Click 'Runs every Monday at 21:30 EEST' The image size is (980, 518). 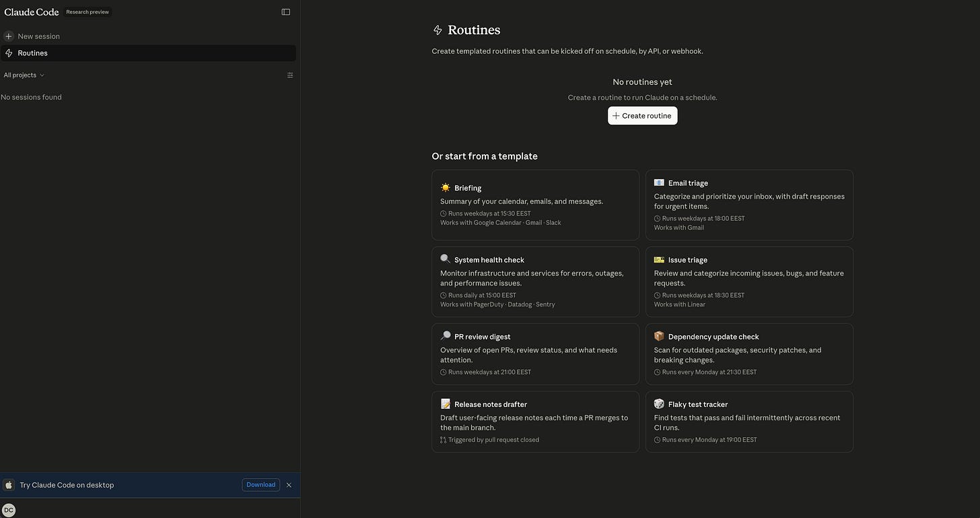[x=709, y=372]
